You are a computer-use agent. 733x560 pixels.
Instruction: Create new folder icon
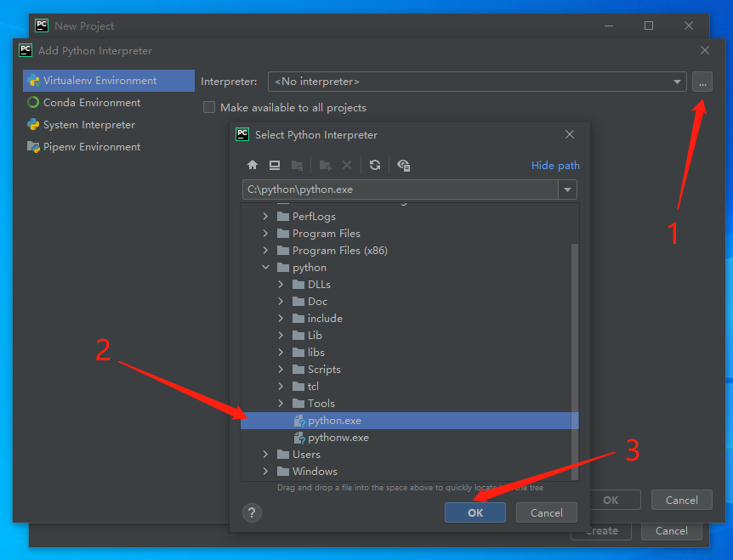click(x=326, y=165)
